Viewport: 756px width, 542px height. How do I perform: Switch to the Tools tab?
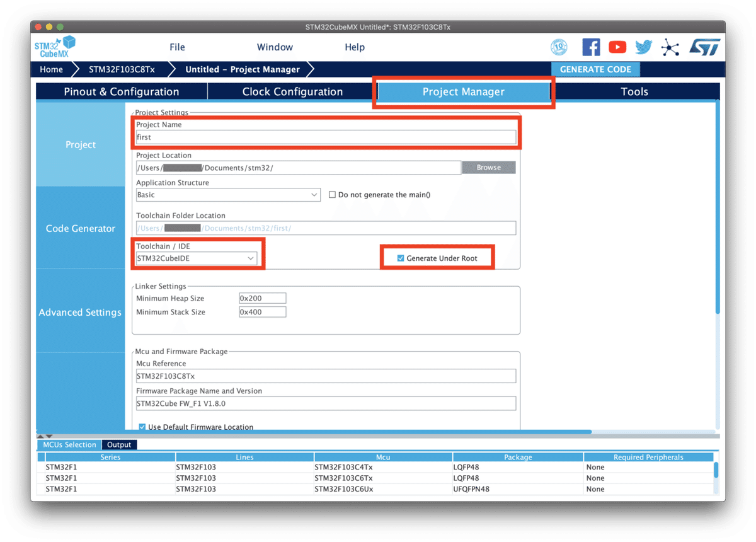tap(634, 92)
